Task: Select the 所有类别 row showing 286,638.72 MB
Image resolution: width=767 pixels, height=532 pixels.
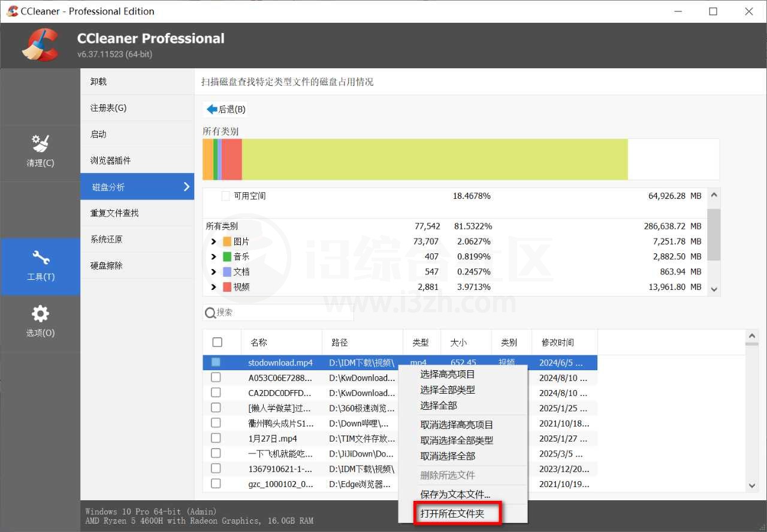Action: [x=454, y=226]
